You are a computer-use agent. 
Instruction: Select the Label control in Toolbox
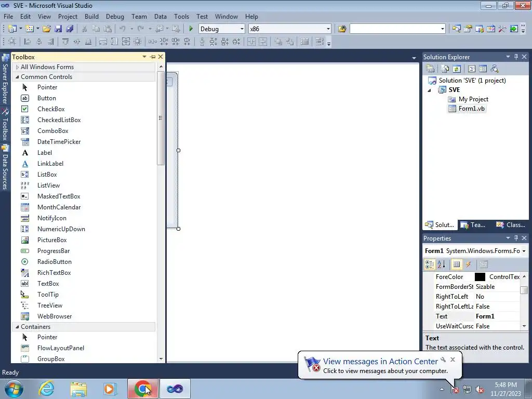45,153
